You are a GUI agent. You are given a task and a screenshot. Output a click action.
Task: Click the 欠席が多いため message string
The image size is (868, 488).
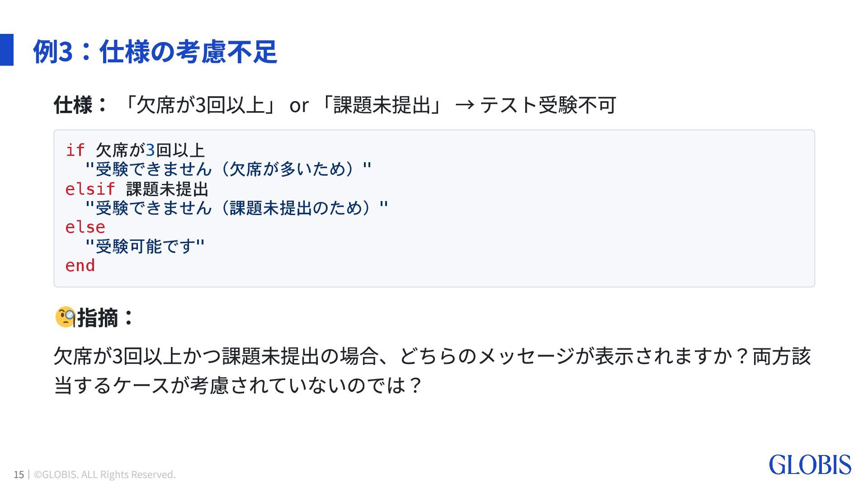[228, 169]
